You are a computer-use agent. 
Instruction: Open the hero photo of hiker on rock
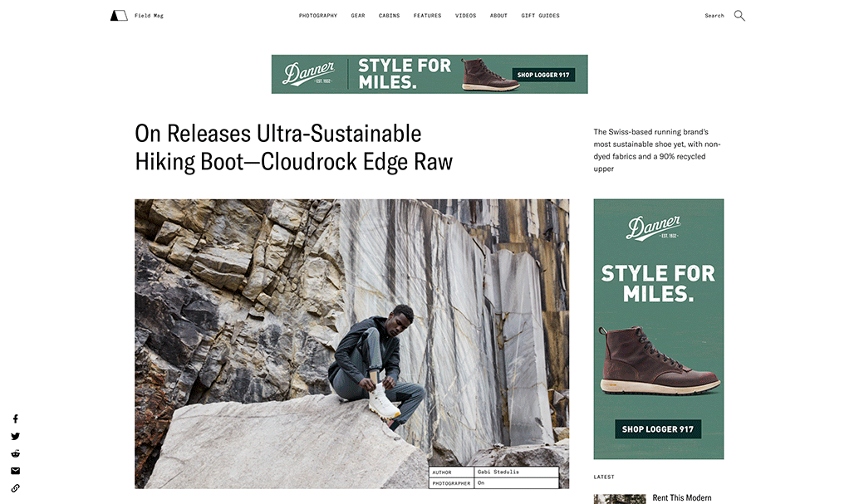pyautogui.click(x=351, y=344)
